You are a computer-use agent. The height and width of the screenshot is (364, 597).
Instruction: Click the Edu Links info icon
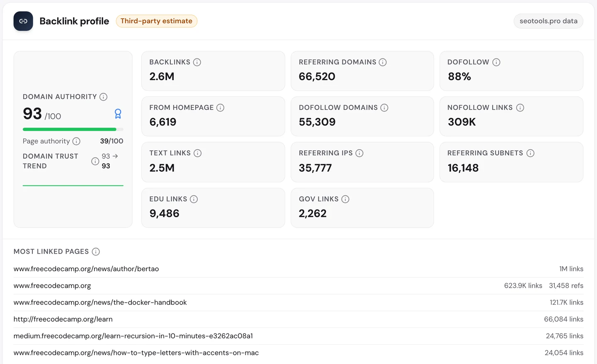tap(194, 199)
